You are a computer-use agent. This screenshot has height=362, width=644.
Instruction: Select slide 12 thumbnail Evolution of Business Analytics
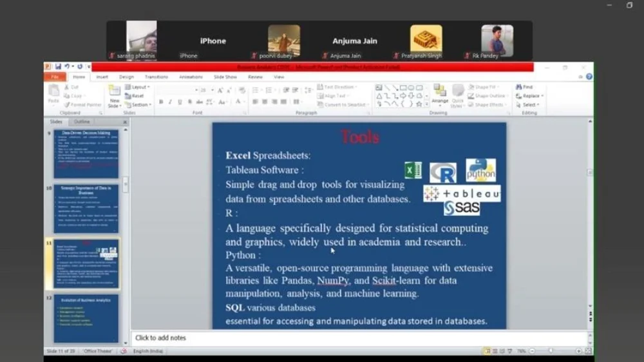tap(86, 319)
